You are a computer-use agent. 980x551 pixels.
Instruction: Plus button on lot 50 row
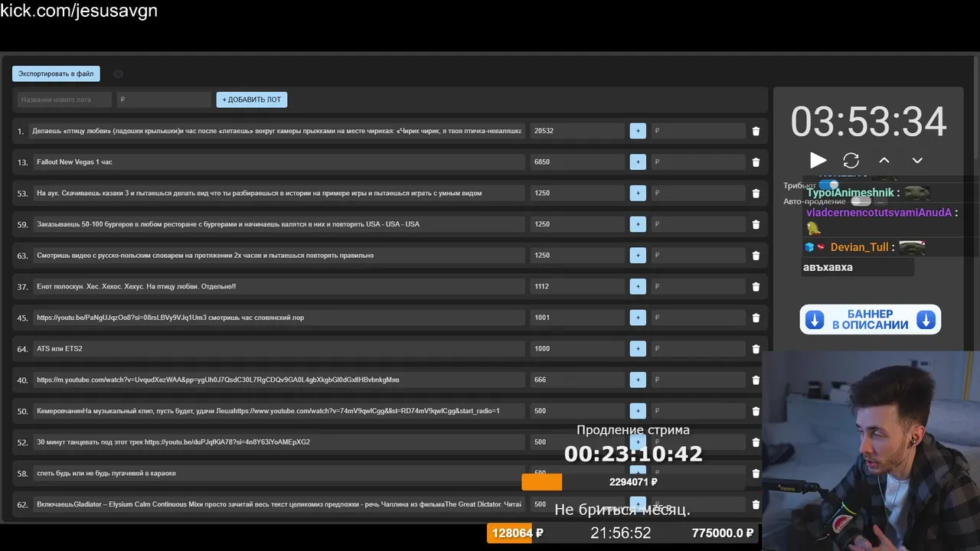638,411
